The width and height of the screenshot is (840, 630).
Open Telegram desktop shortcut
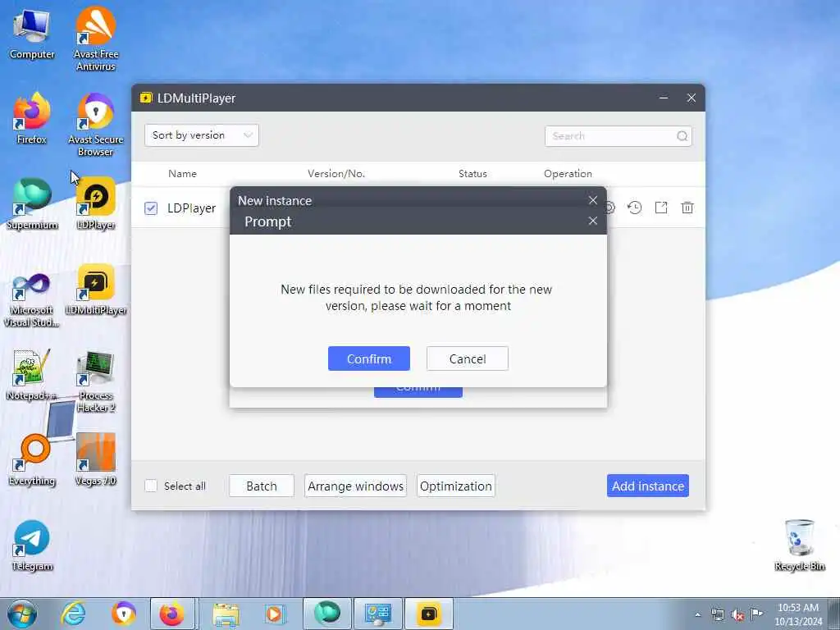tap(32, 546)
